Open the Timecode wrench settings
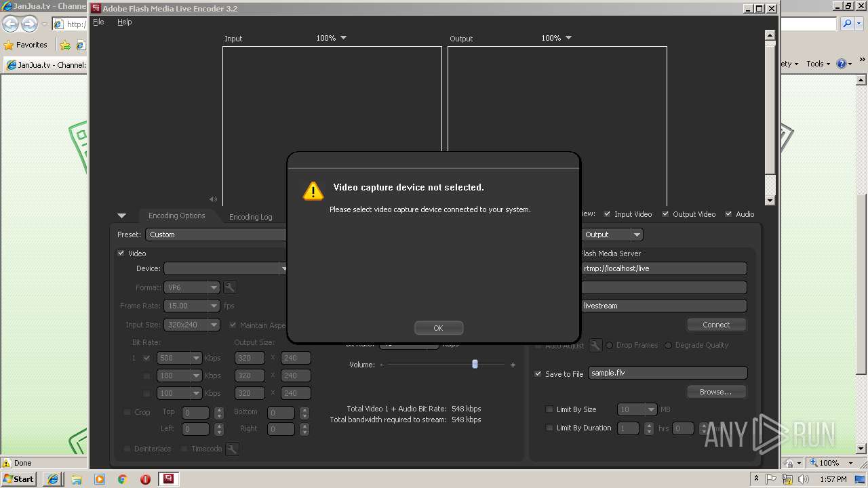 point(232,449)
